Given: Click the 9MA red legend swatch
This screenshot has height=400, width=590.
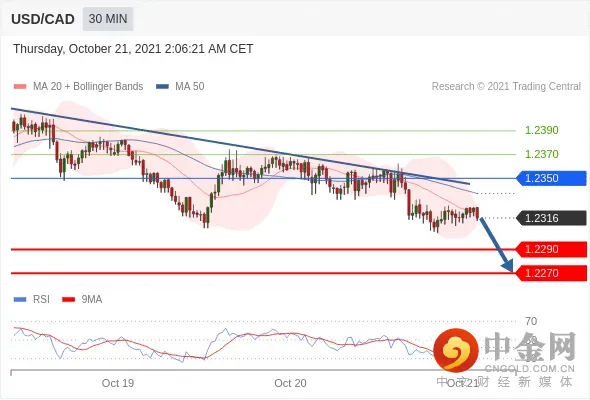Looking at the screenshot, I should [68, 300].
